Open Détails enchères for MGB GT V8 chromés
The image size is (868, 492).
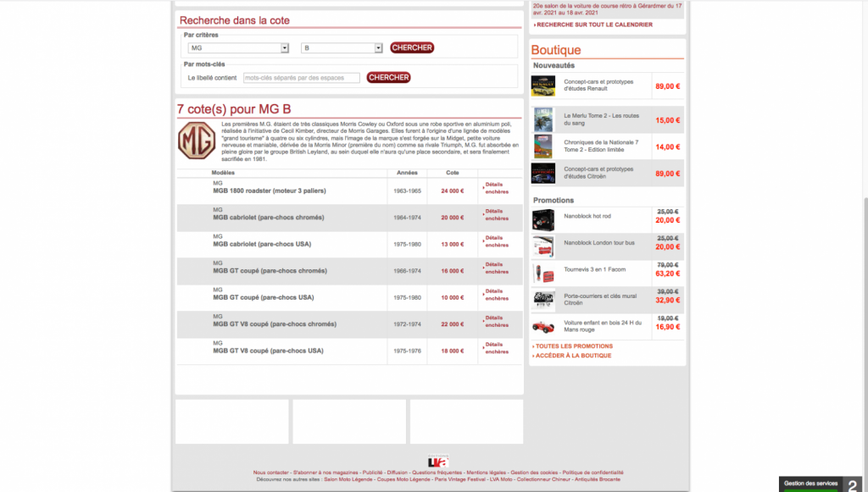tap(497, 321)
